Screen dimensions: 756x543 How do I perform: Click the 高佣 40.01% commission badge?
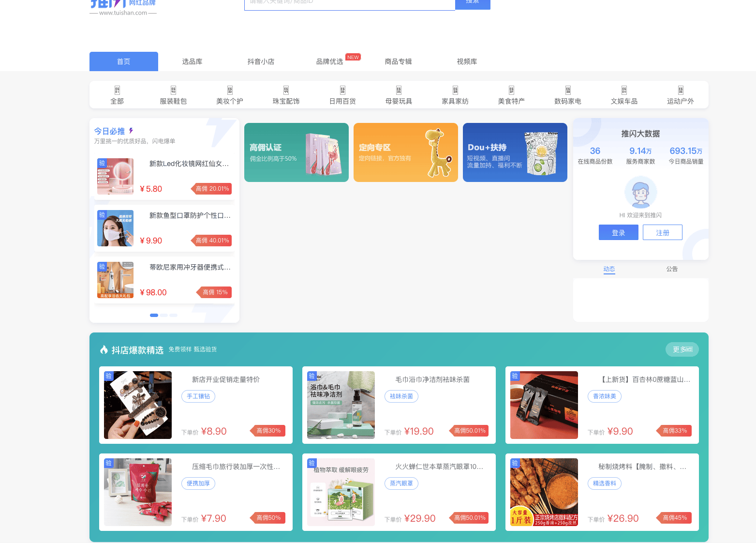[211, 241]
